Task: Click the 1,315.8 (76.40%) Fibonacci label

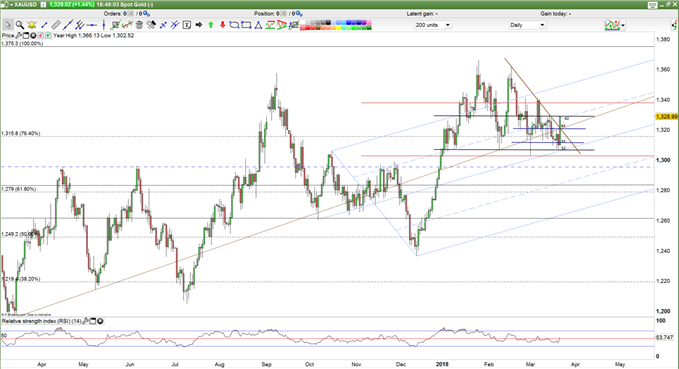Action: coord(21,133)
